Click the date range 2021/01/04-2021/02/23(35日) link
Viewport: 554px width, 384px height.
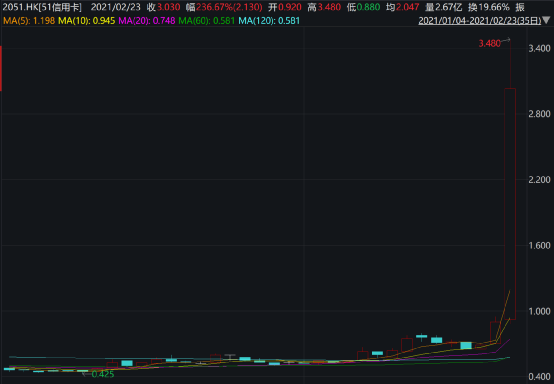480,21
